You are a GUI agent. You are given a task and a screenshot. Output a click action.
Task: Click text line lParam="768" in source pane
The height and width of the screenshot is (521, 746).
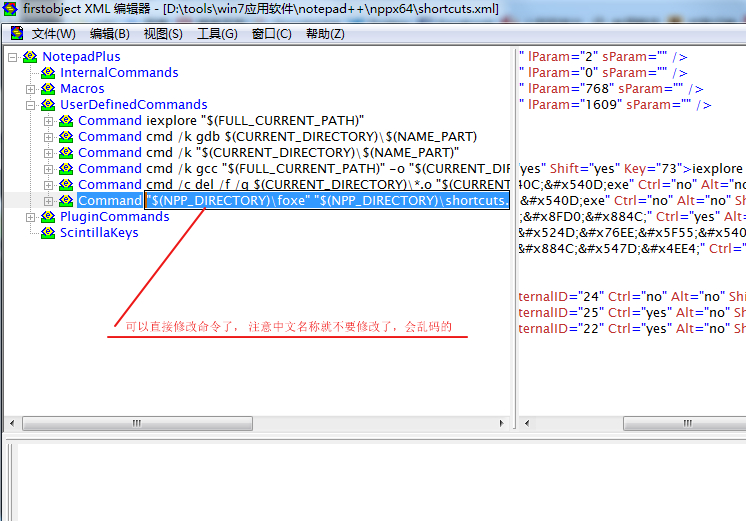point(611,88)
